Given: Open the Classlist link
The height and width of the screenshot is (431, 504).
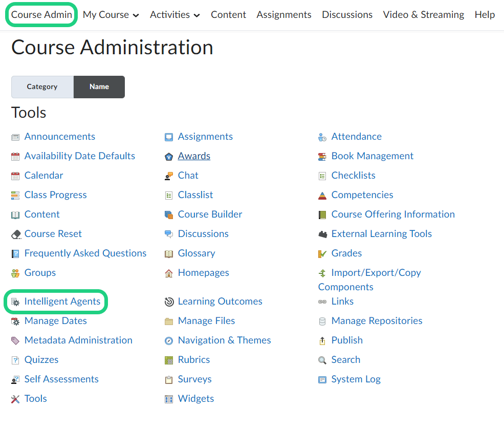Looking at the screenshot, I should tap(195, 195).
